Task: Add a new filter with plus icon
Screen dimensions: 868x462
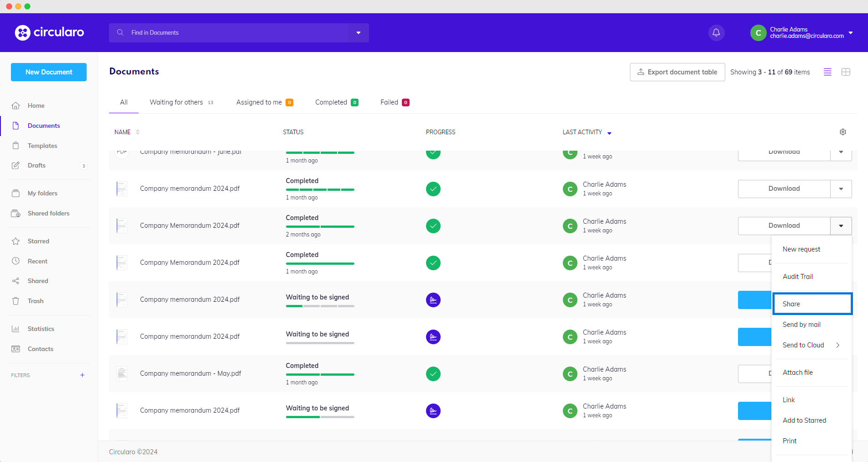Action: (x=82, y=375)
